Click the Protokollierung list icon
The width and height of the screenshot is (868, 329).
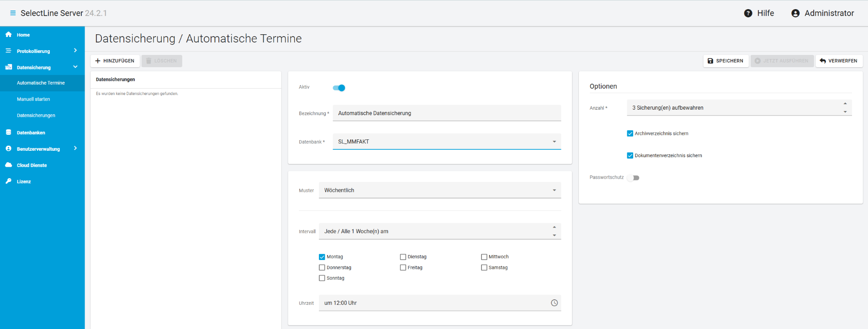click(x=8, y=51)
